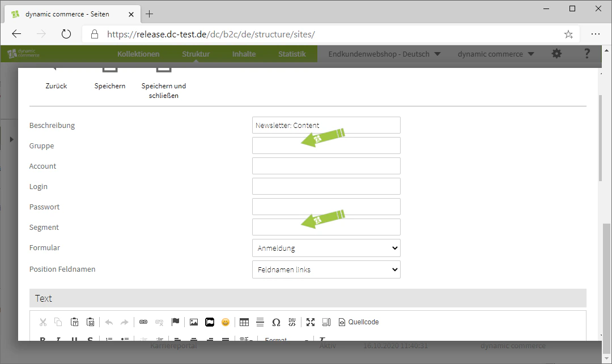Create DIV container icon
This screenshot has height=364, width=612.
292,322
